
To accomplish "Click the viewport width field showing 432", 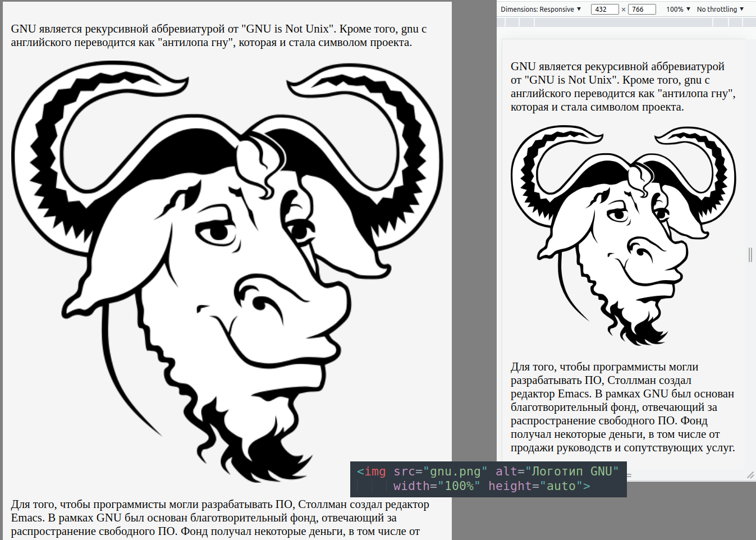I will [x=604, y=10].
